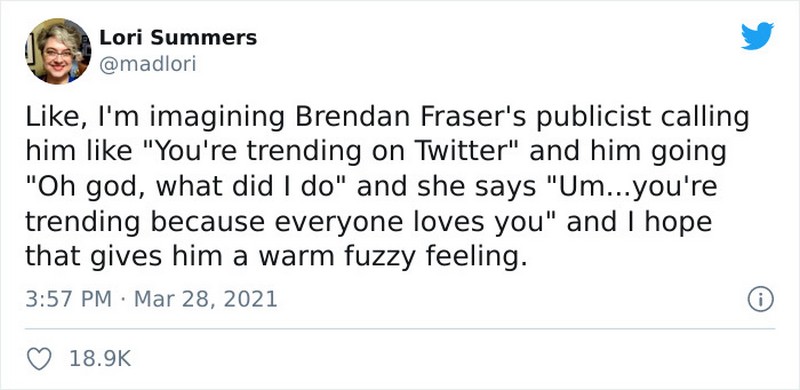Click the words "Brendan Fraser's" in the tweet
This screenshot has height=390, width=800.
[x=406, y=117]
